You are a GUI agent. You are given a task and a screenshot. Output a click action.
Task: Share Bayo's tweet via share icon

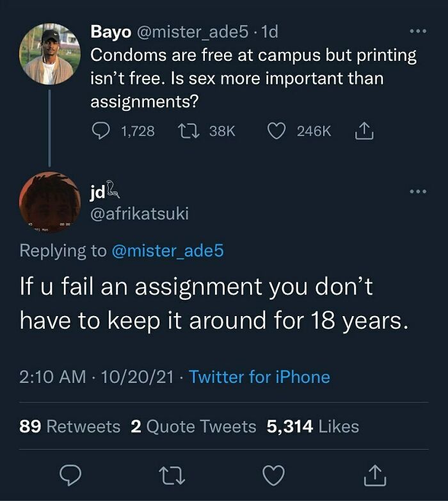(x=362, y=131)
